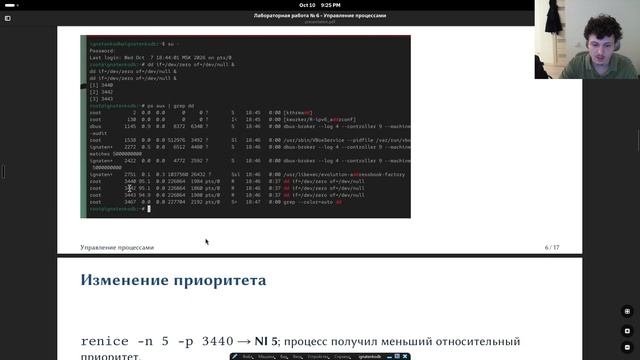The width and height of the screenshot is (640, 360).
Task: Click the 'Изменение приоритета' slide heading
Action: (173, 280)
